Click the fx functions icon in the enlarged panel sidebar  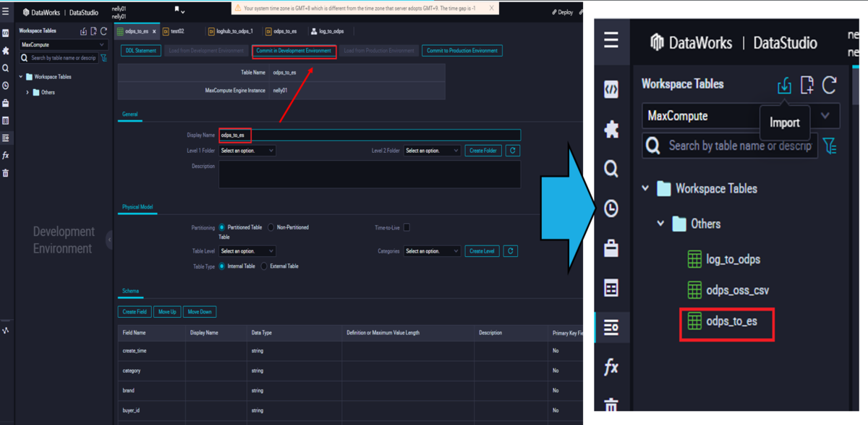point(611,367)
